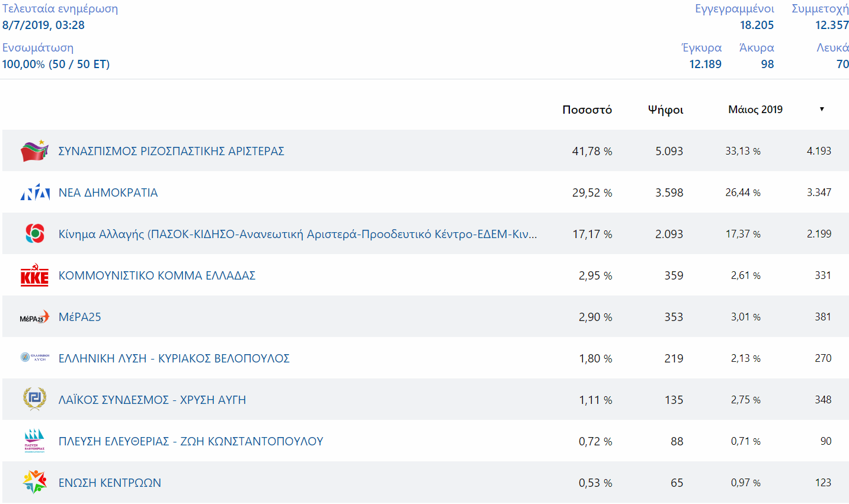Open ΣΥΝΑΣΠΙΣΜΟΣ ΡΙΖΟΣΠΑΣΤΙΚΗΣ ΑΡΙΣΤΕΡΑΣ party link
This screenshot has height=504, width=849.
(x=171, y=151)
